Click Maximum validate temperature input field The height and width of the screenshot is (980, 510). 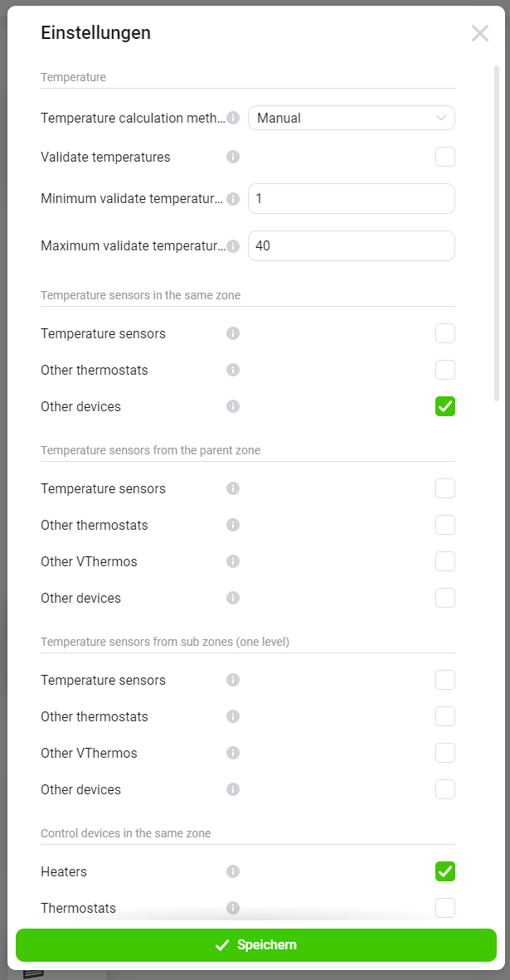click(352, 246)
